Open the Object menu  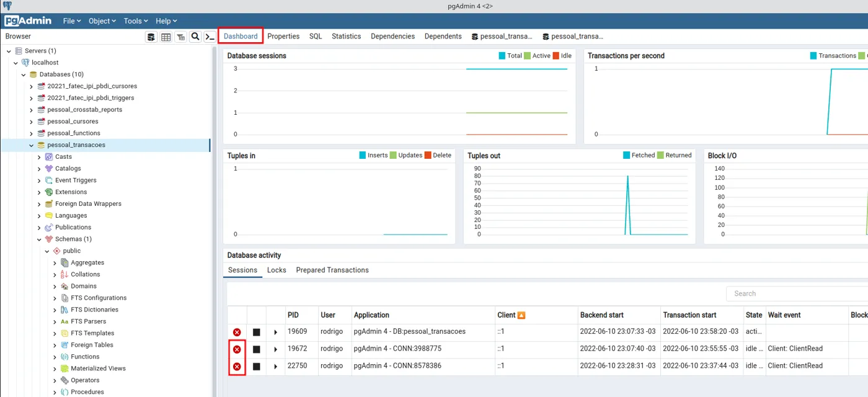tap(102, 20)
